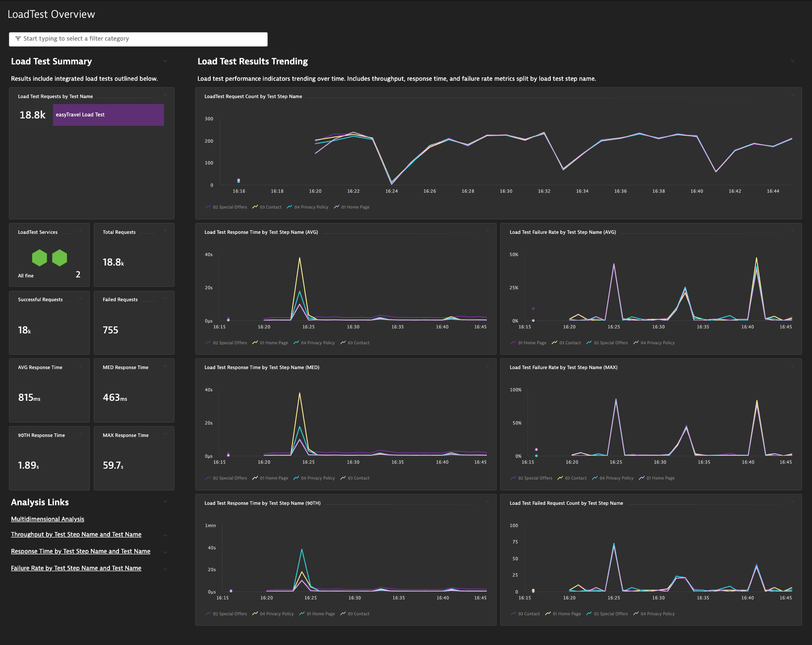The width and height of the screenshot is (812, 645).
Task: Open the MED Response Time tile chevron menu
Action: [166, 366]
